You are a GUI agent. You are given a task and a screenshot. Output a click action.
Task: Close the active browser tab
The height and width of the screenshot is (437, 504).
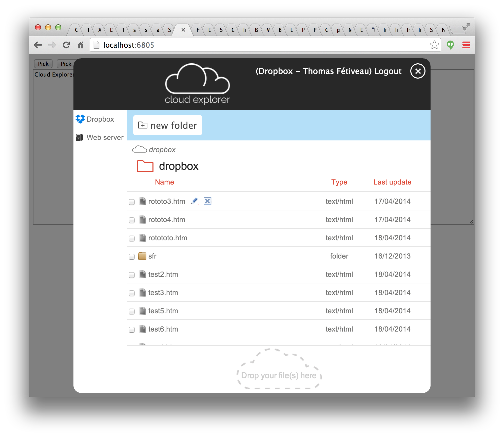coord(183,30)
